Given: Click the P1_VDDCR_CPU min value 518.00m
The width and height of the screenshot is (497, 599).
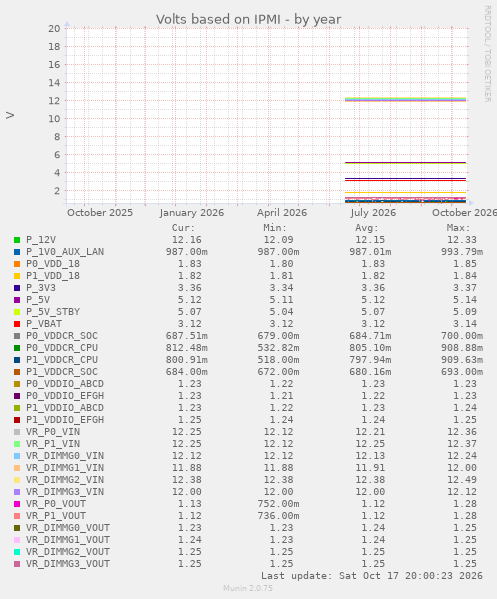Looking at the screenshot, I should [278, 360].
